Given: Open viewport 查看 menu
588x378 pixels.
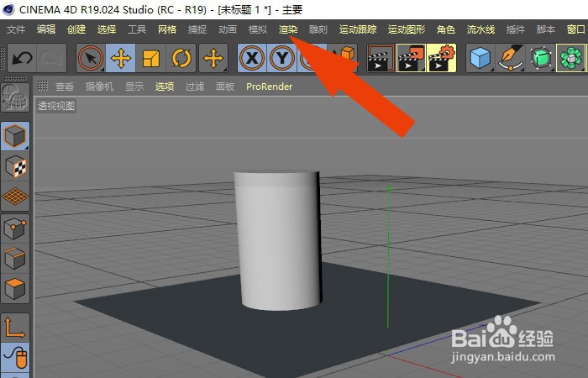Looking at the screenshot, I should pos(65,87).
